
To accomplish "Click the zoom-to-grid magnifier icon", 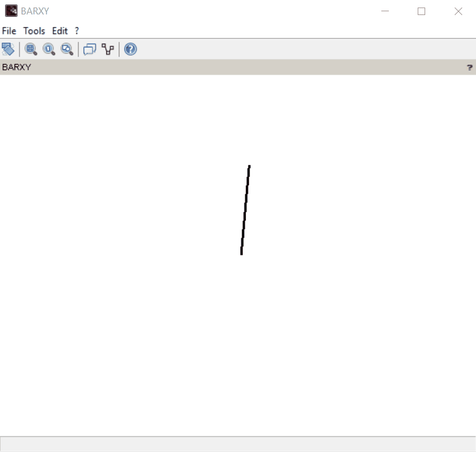I will [x=31, y=49].
